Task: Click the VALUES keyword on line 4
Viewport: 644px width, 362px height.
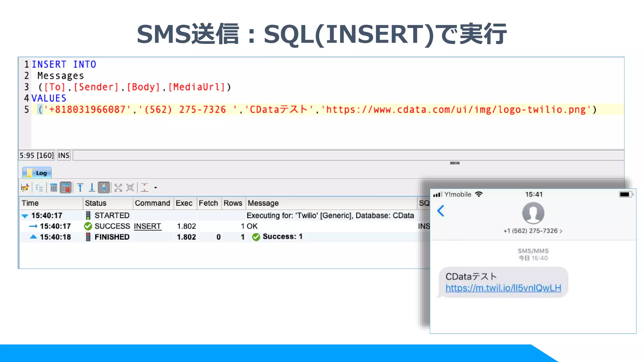Action: [49, 98]
